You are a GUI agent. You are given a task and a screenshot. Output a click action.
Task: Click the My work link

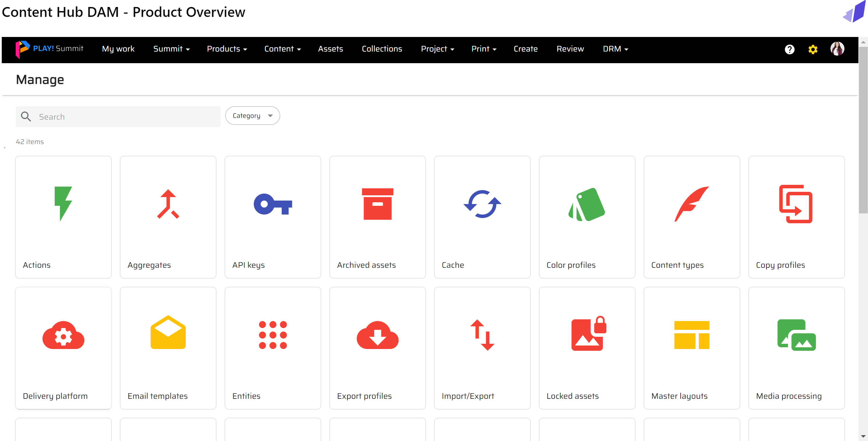pos(118,49)
